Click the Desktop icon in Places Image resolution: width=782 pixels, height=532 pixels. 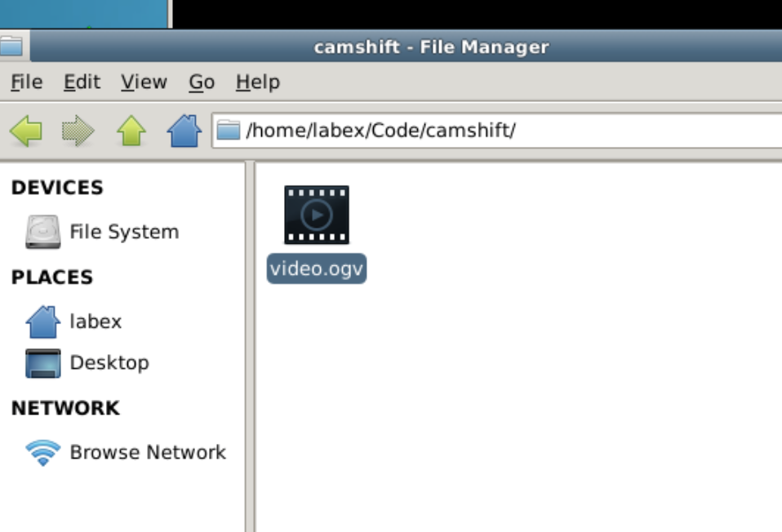click(42, 363)
